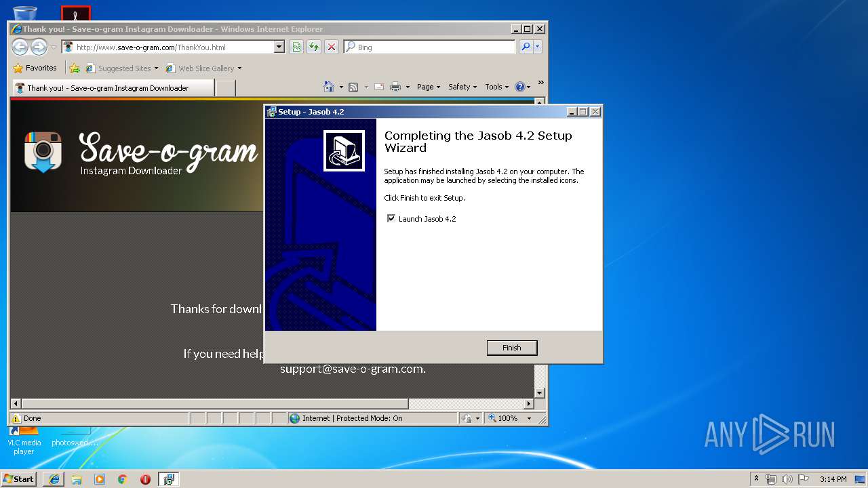Viewport: 868px width, 488px height.
Task: Open Page menu
Action: (429, 87)
